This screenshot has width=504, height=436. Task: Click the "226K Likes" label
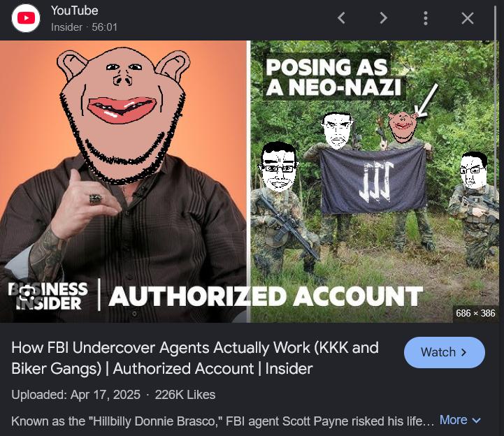click(185, 395)
